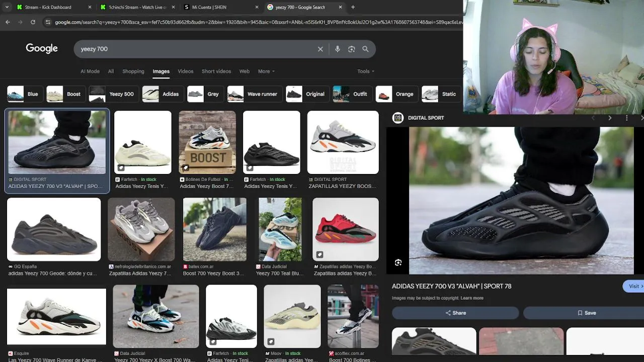Close the yeezy 700 Google Search tab
The image size is (644, 362).
[341, 7]
